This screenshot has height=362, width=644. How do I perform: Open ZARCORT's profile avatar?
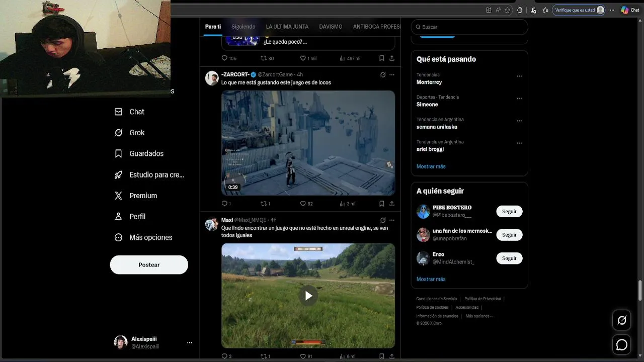[x=212, y=78]
